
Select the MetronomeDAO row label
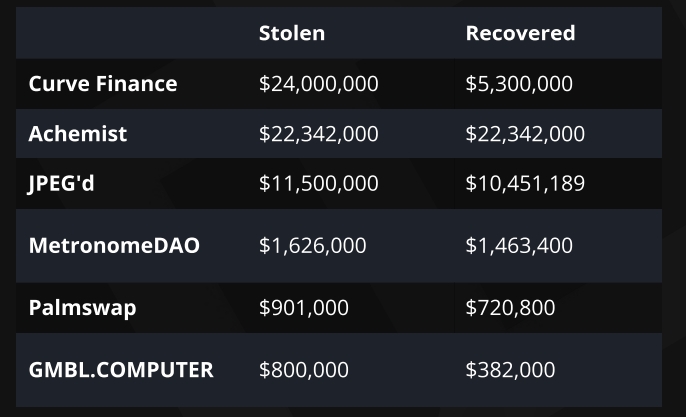coord(114,245)
